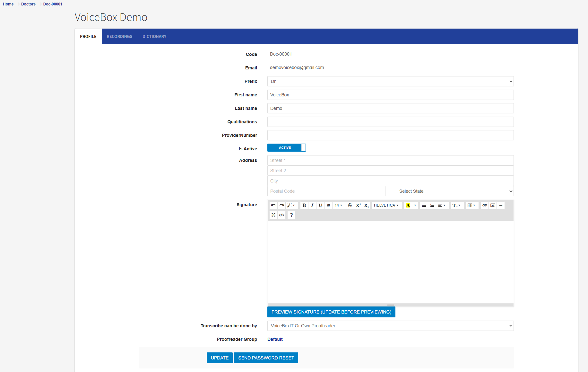Switch to code view in editor

click(x=281, y=215)
